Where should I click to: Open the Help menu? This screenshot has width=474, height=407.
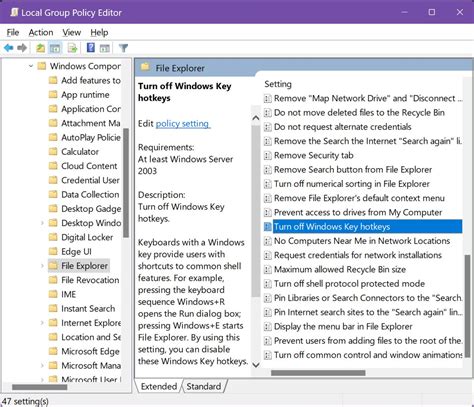[x=99, y=32]
